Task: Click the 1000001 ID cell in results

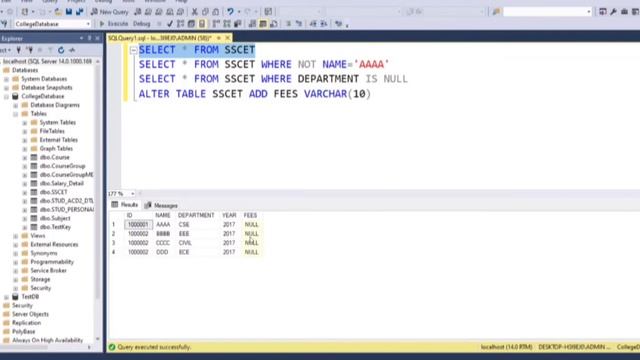Action: (138, 224)
